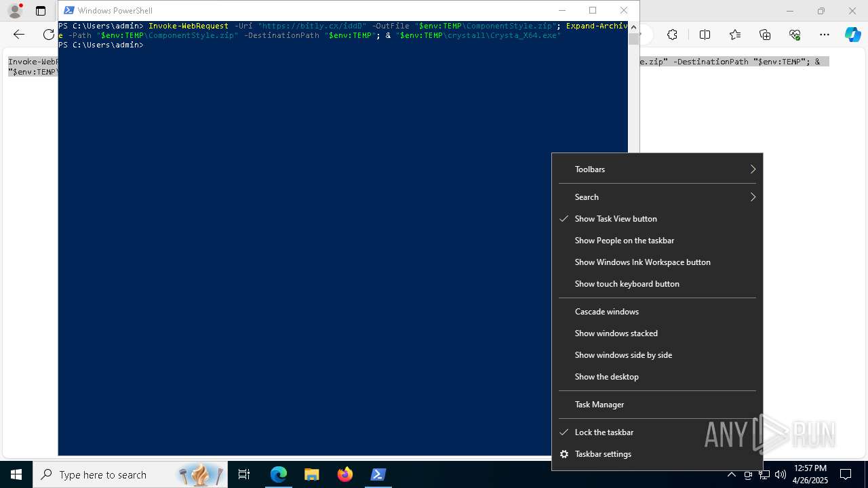Toggle Lock the taskbar option
868x488 pixels.
click(657, 432)
